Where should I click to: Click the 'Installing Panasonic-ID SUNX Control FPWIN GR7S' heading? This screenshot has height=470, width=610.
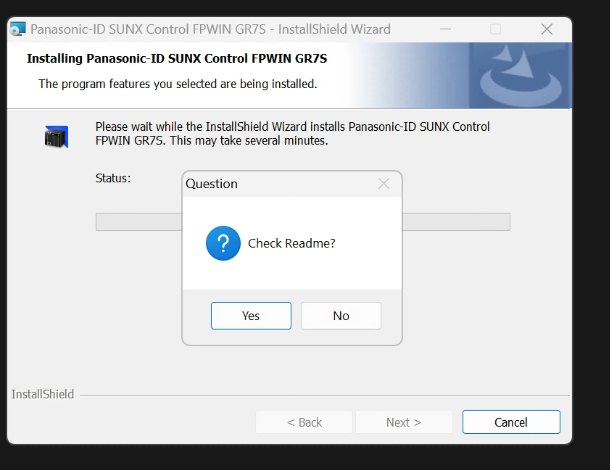[177, 59]
